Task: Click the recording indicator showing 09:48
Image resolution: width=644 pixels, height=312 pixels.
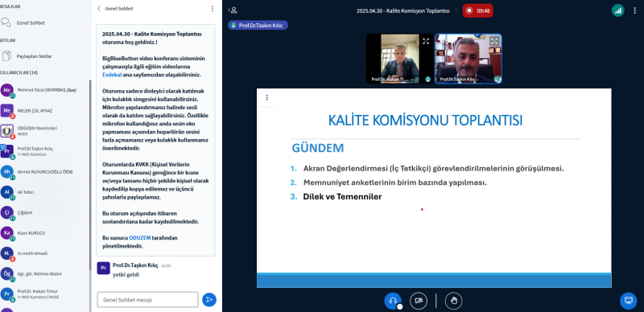Action: [x=477, y=10]
